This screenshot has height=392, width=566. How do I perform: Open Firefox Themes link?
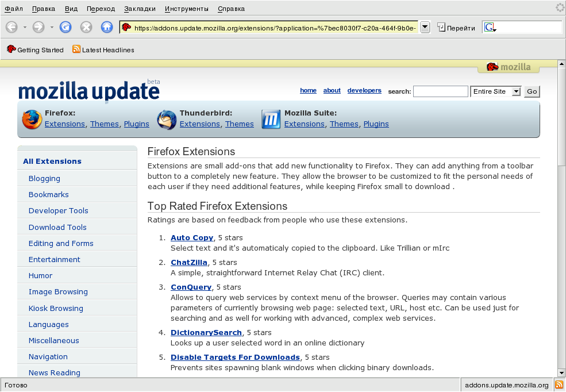coord(105,124)
